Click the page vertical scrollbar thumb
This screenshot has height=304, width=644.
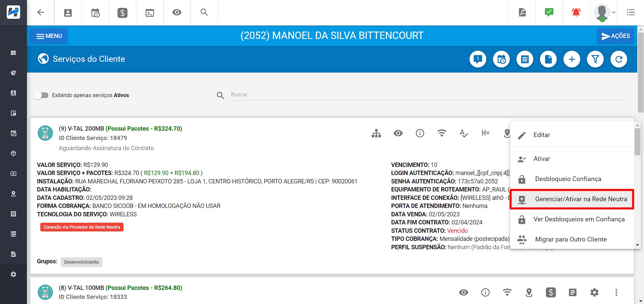click(x=641, y=72)
